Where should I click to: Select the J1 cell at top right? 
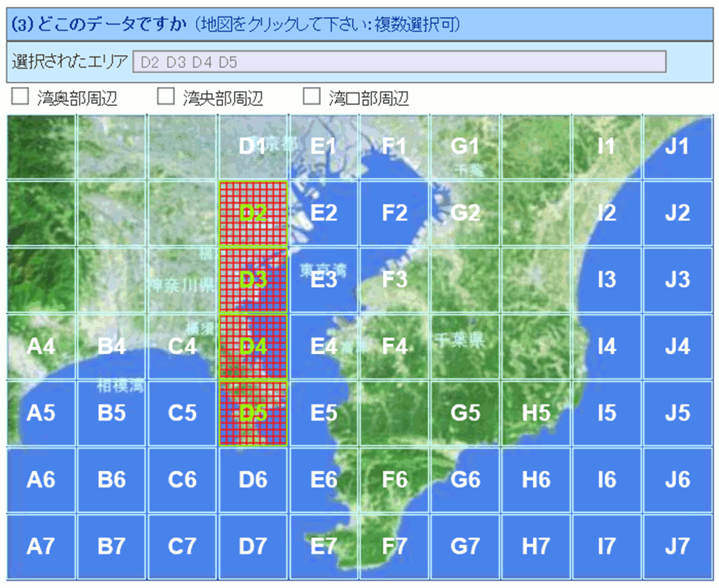click(x=678, y=147)
